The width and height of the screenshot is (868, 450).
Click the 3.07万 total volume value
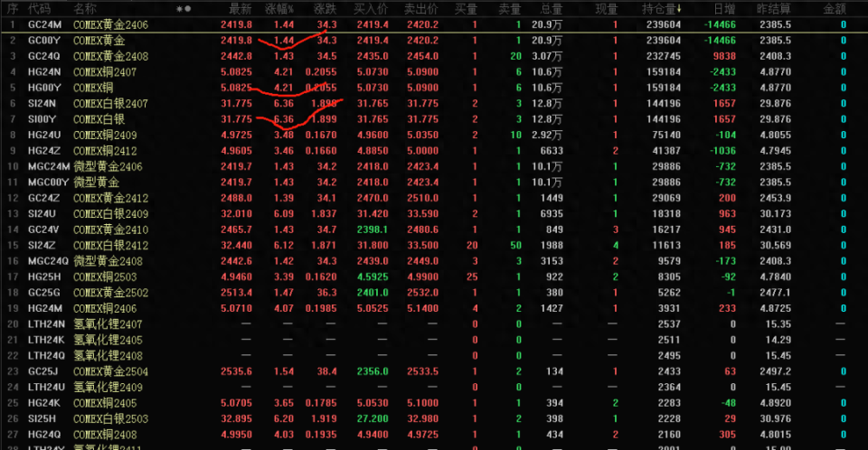[547, 56]
